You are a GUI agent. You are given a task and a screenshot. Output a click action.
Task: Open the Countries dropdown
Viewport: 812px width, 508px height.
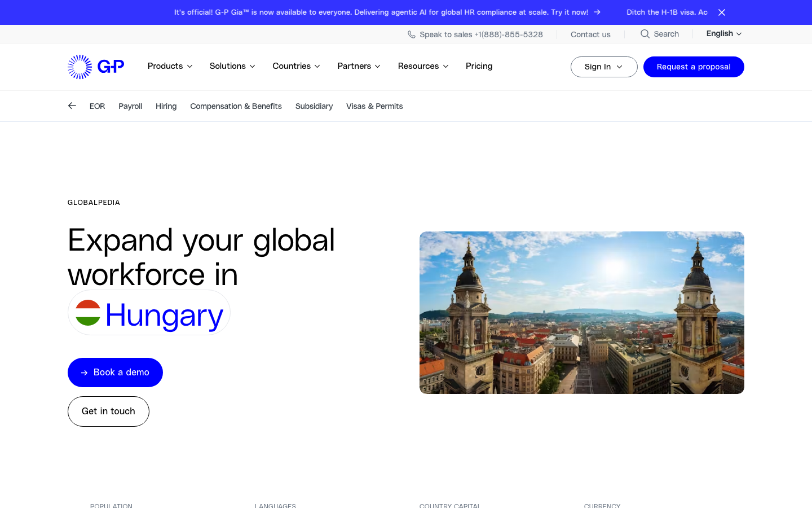(297, 66)
